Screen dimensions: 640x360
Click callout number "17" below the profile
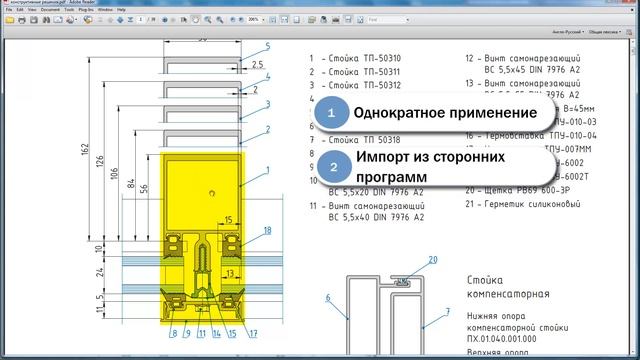253,334
